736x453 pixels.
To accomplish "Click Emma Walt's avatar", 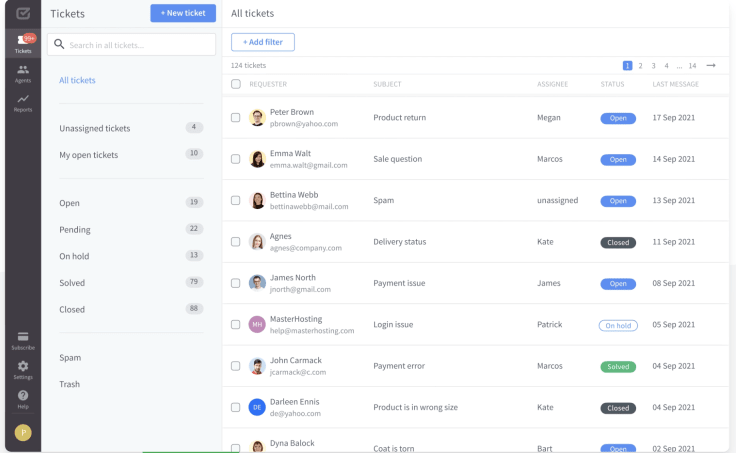I will (x=257, y=159).
